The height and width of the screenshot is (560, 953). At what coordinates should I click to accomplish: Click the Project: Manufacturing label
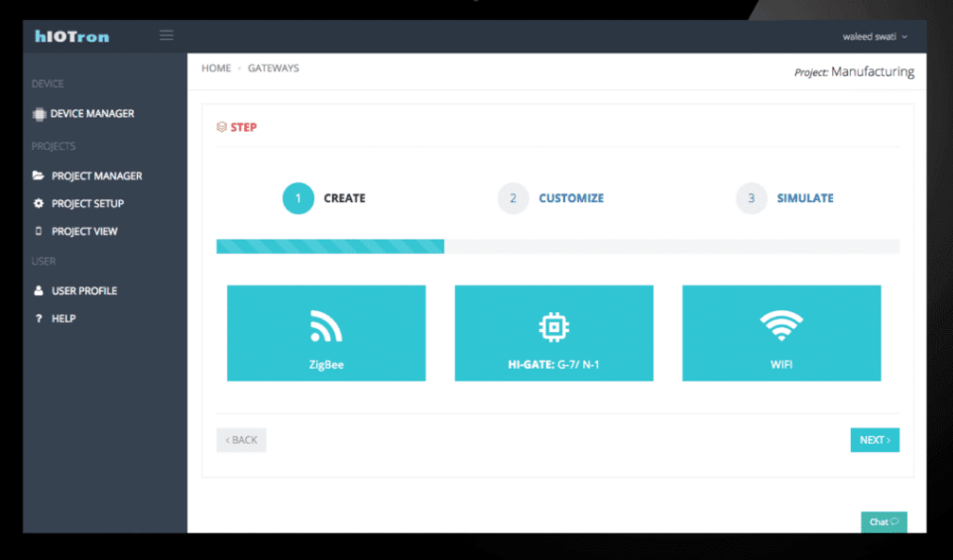pyautogui.click(x=854, y=71)
